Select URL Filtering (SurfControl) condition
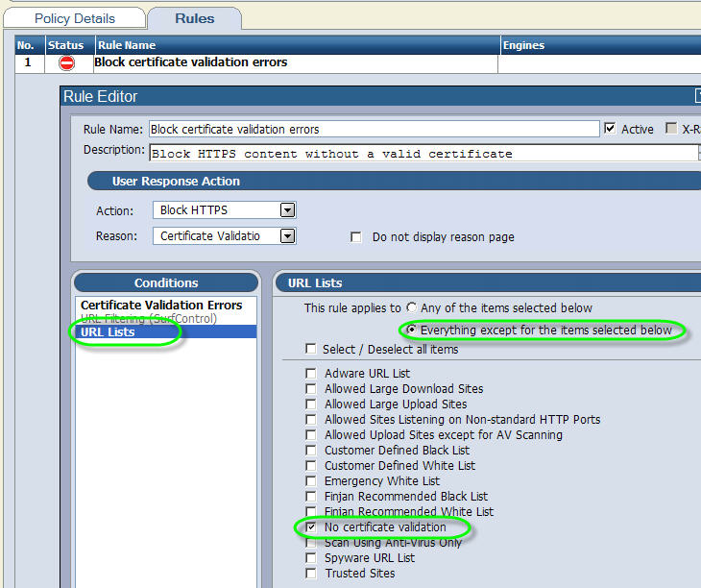Viewport: 701px width, 588px height. [x=149, y=319]
